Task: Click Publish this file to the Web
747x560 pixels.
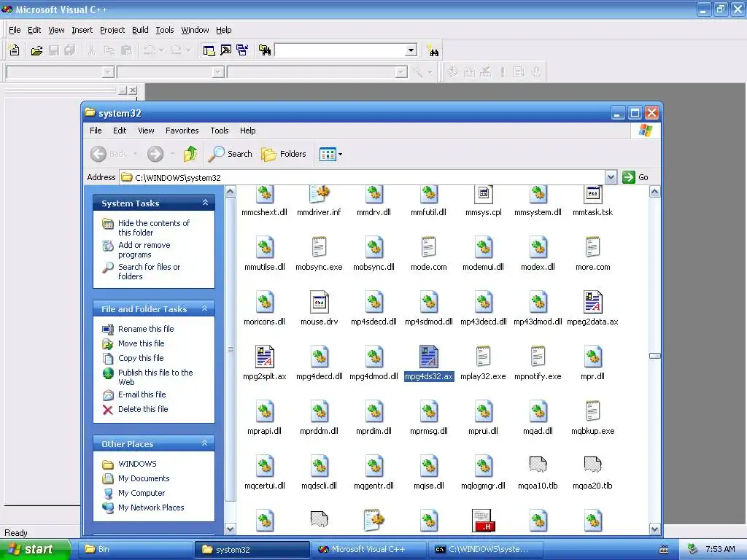Action: (x=155, y=377)
